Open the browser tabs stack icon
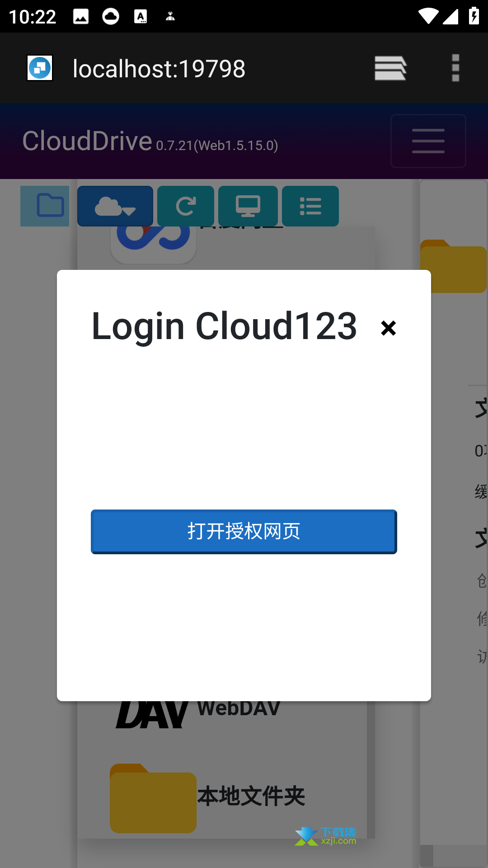Screen dimensions: 488x868 coord(390,68)
